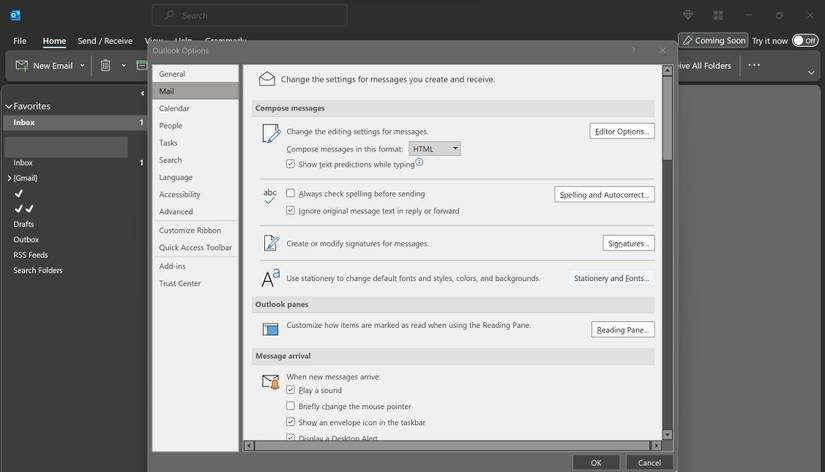Click the text predictions info icon
This screenshot has height=472, width=825.
click(419, 162)
